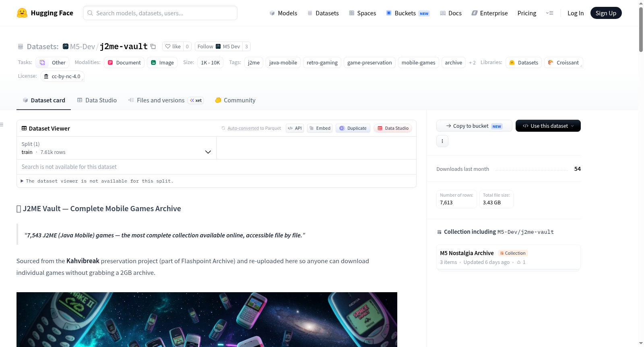Viewport: 644px width, 347px height.
Task: Expand the Split train dropdown
Action: point(116,148)
